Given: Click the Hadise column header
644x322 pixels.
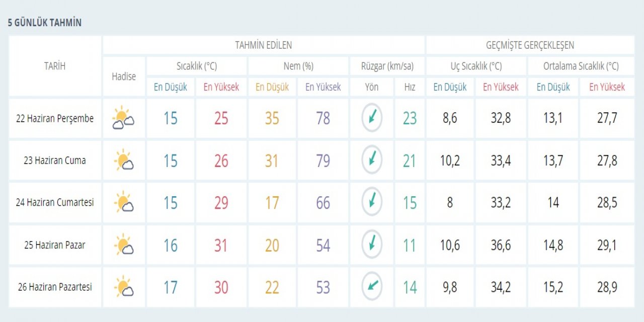Looking at the screenshot, I should [x=124, y=76].
